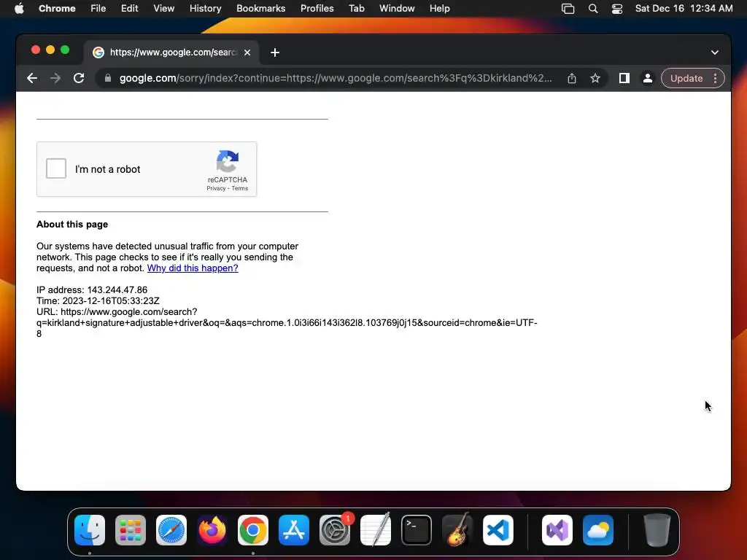Share this page icon in address bar
Screen dimensions: 747x560
click(x=572, y=78)
